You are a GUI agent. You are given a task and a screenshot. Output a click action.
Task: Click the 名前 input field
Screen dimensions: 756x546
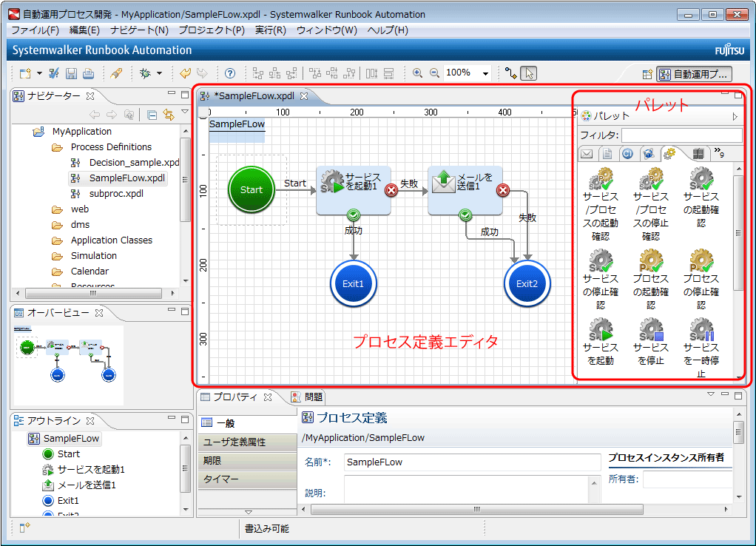coord(472,462)
